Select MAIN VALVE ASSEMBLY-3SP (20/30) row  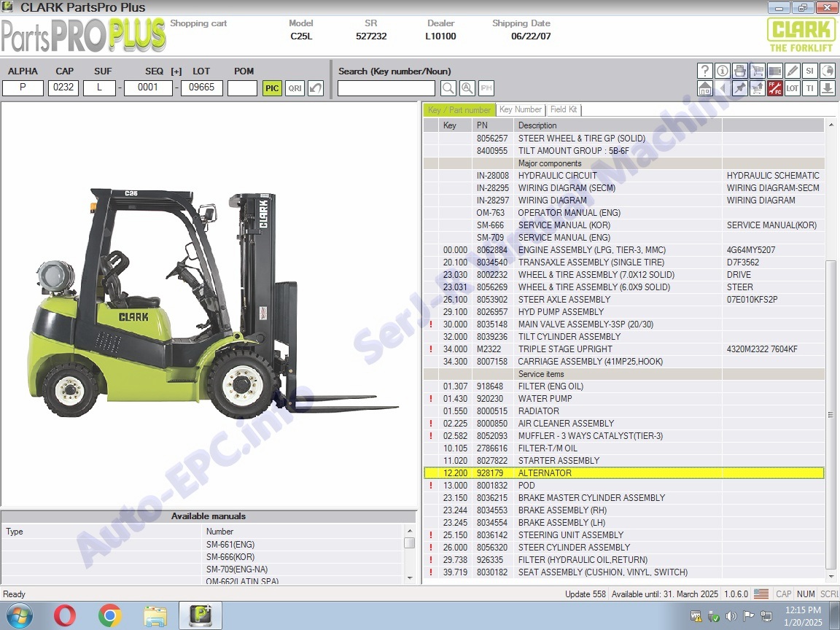click(623, 324)
